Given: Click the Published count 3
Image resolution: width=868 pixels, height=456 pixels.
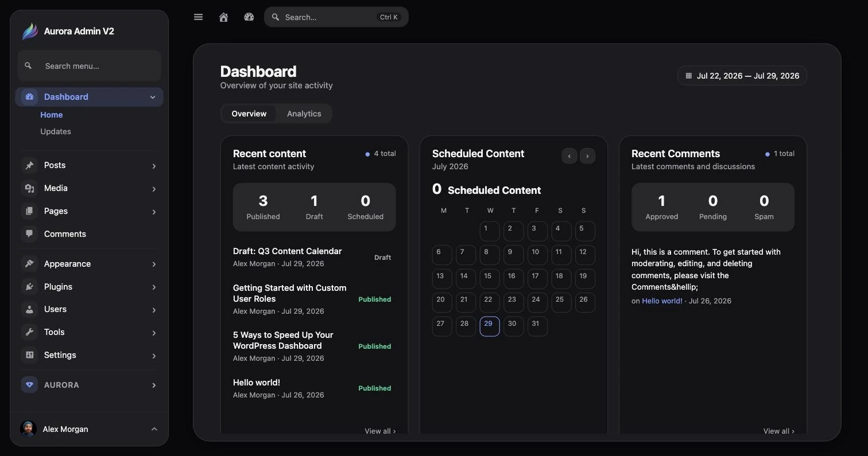Looking at the screenshot, I should click(x=263, y=201).
